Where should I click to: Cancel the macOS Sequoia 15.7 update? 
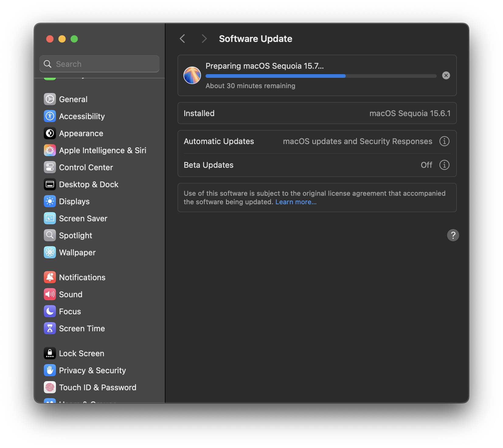tap(446, 76)
